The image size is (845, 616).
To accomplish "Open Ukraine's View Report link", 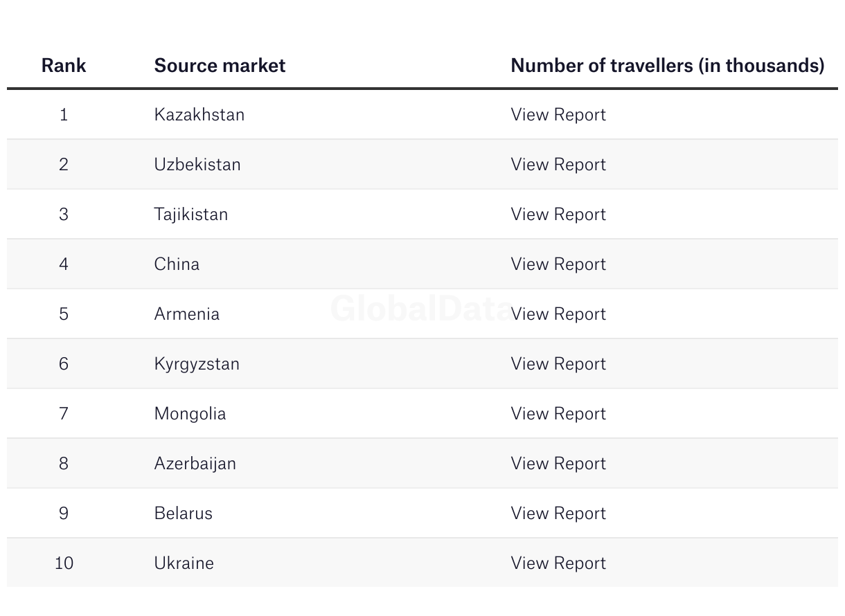I will point(558,563).
